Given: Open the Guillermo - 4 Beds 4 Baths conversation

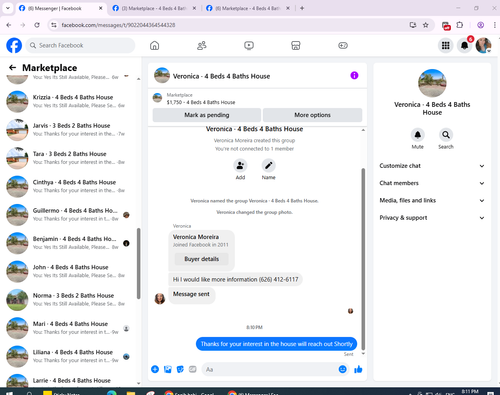Looking at the screenshot, I should tap(68, 215).
